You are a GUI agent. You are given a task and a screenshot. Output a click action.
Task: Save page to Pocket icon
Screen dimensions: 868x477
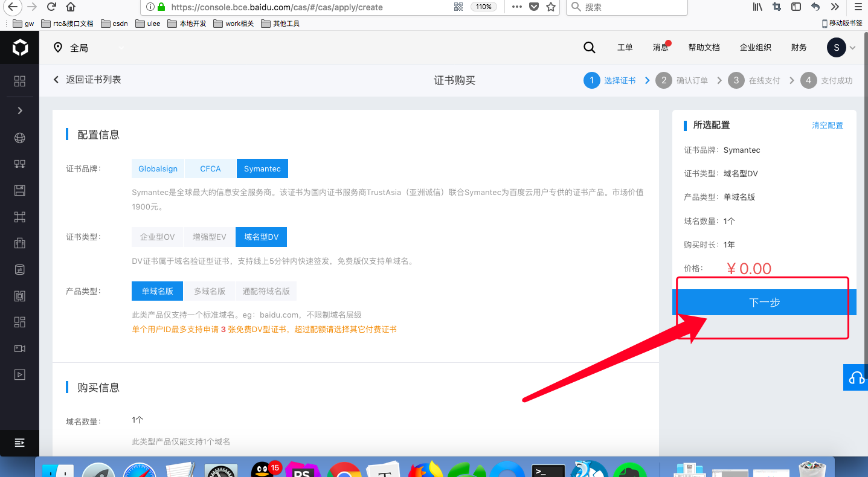pos(534,7)
